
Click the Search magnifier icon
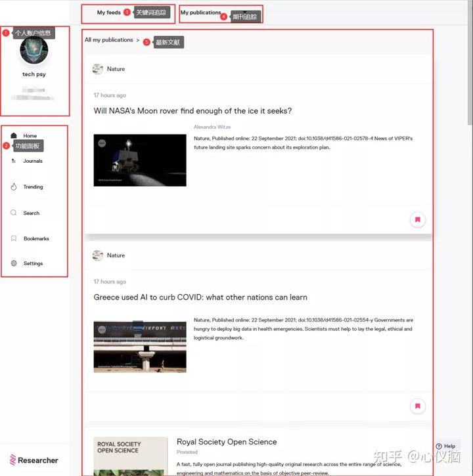[14, 213]
